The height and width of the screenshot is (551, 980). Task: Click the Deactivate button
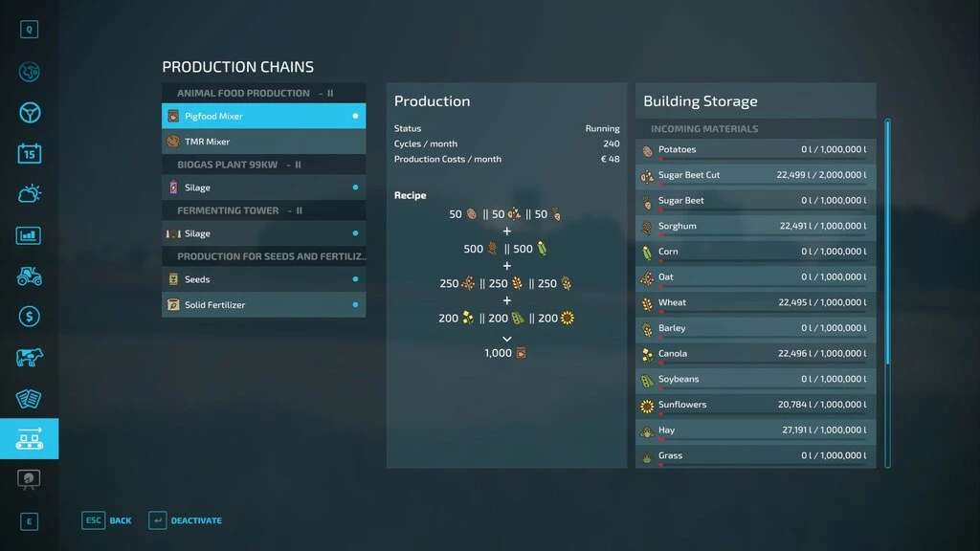tap(186, 520)
